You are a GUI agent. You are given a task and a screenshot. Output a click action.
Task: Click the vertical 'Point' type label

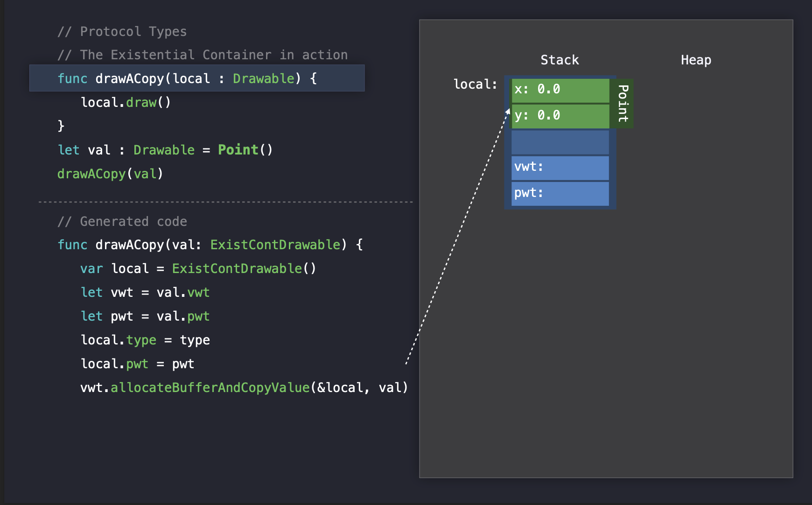623,104
